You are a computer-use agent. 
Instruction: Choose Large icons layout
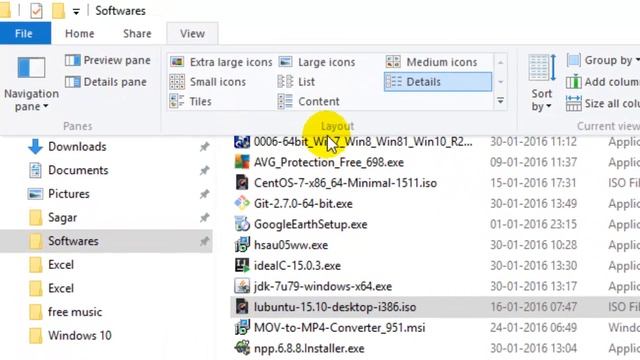coord(317,62)
